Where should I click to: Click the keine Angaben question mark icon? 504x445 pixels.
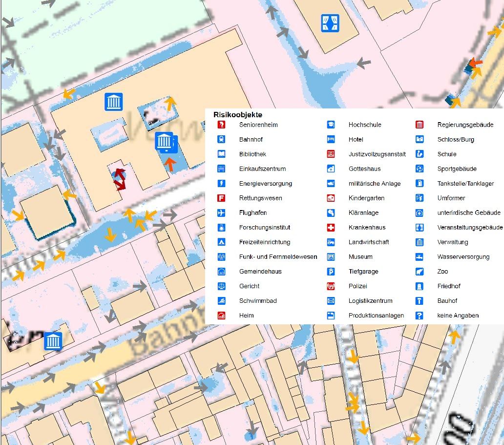[419, 316]
